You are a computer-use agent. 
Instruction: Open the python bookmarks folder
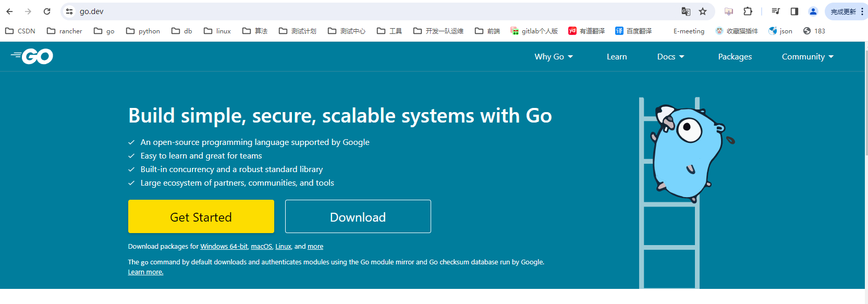pyautogui.click(x=143, y=31)
